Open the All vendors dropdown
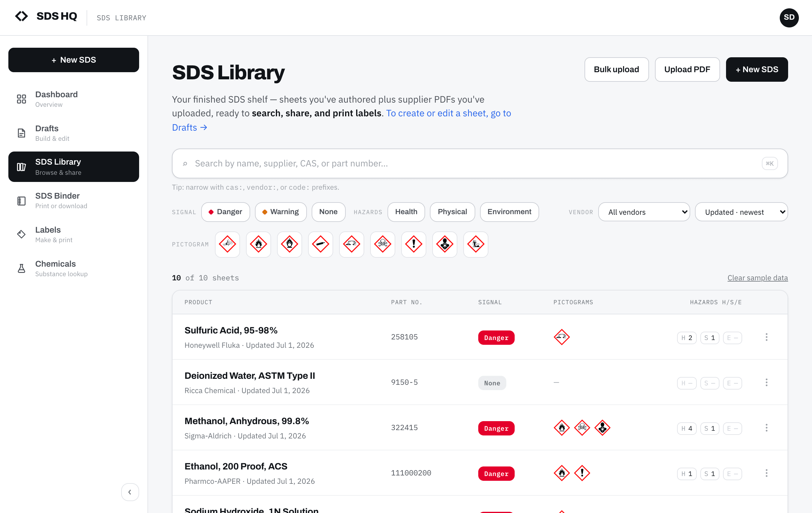The image size is (812, 513). [x=644, y=212]
